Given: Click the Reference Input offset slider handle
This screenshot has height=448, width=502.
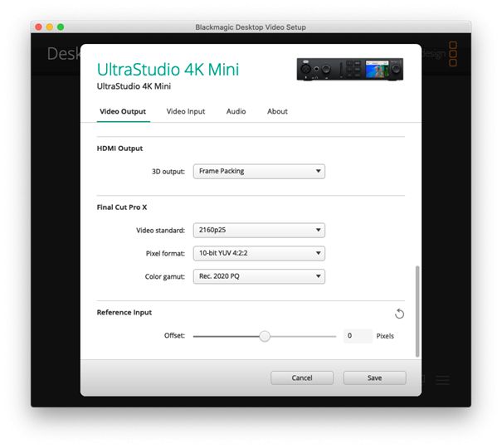Looking at the screenshot, I should tap(265, 336).
